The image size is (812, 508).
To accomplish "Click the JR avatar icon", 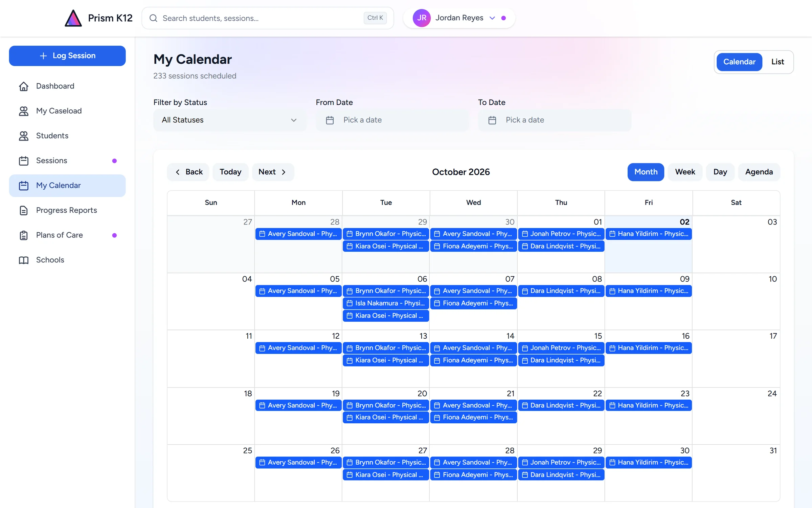I will pos(422,18).
